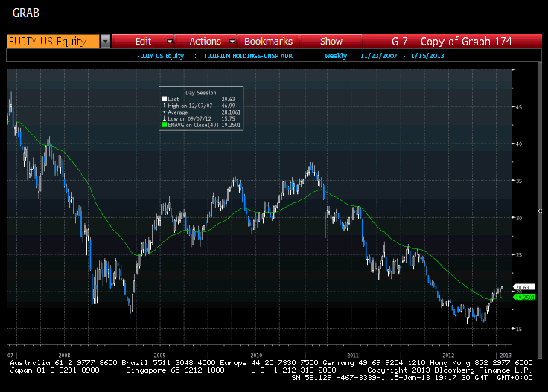Image resolution: width=548 pixels, height=392 pixels.
Task: Click the FUJIY US Equity security field
Action: coord(53,42)
